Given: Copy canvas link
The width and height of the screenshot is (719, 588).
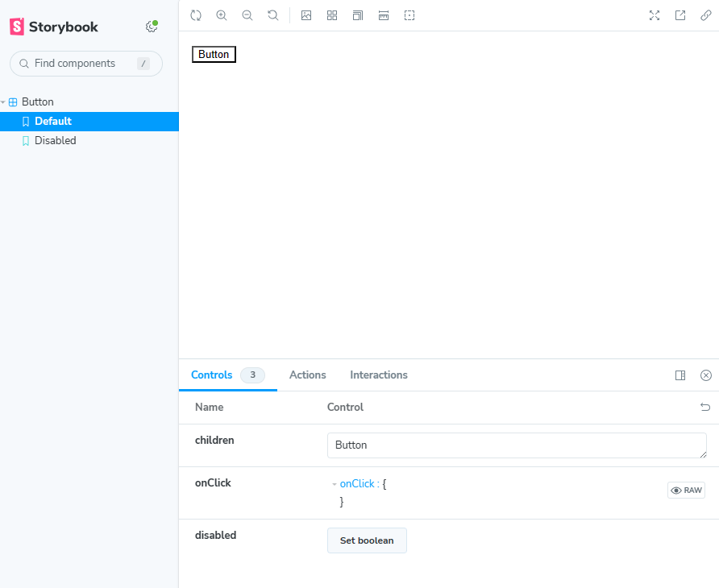Looking at the screenshot, I should (706, 15).
